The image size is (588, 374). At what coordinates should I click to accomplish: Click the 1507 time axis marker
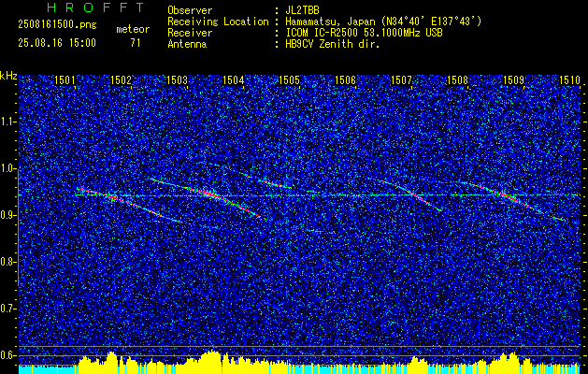(x=401, y=79)
